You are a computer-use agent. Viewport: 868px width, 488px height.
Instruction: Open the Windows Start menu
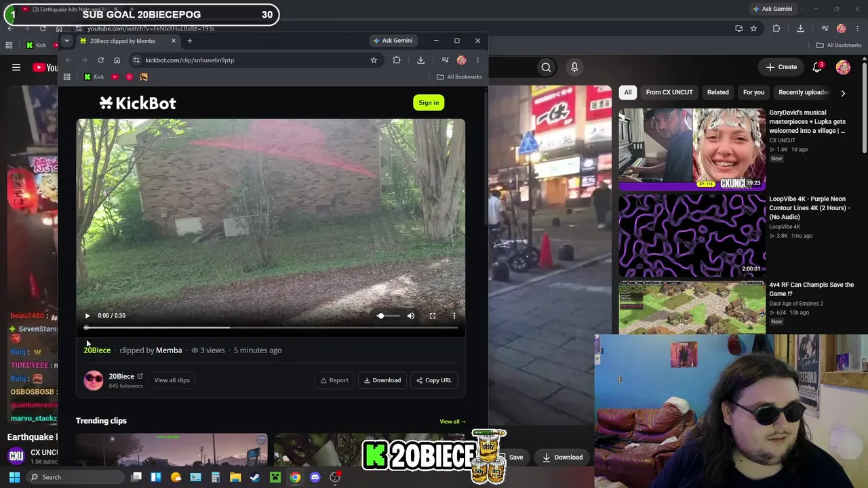tap(14, 477)
